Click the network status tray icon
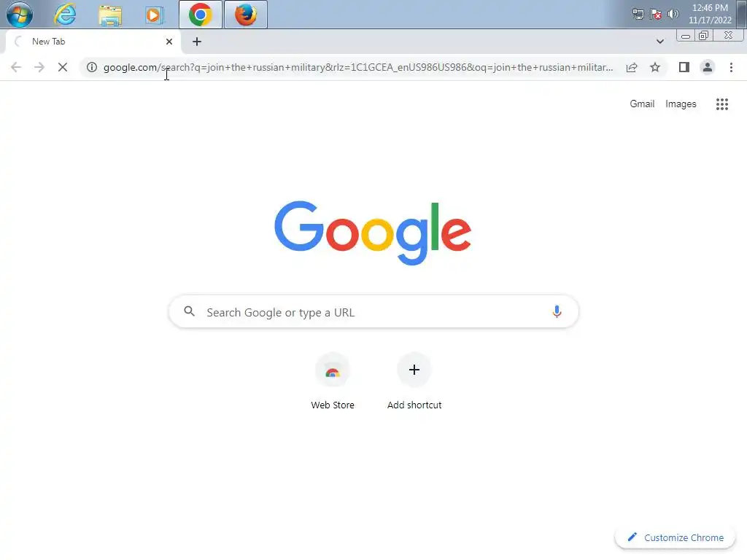747x560 pixels. (x=638, y=14)
